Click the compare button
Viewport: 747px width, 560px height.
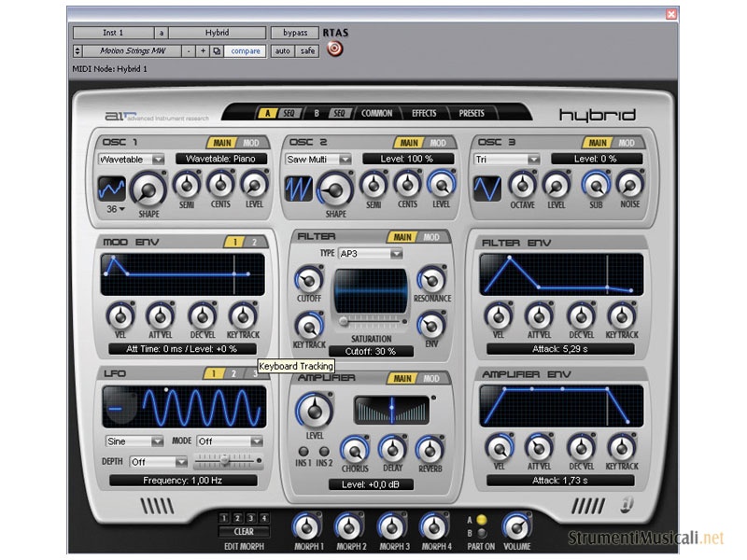pos(245,50)
